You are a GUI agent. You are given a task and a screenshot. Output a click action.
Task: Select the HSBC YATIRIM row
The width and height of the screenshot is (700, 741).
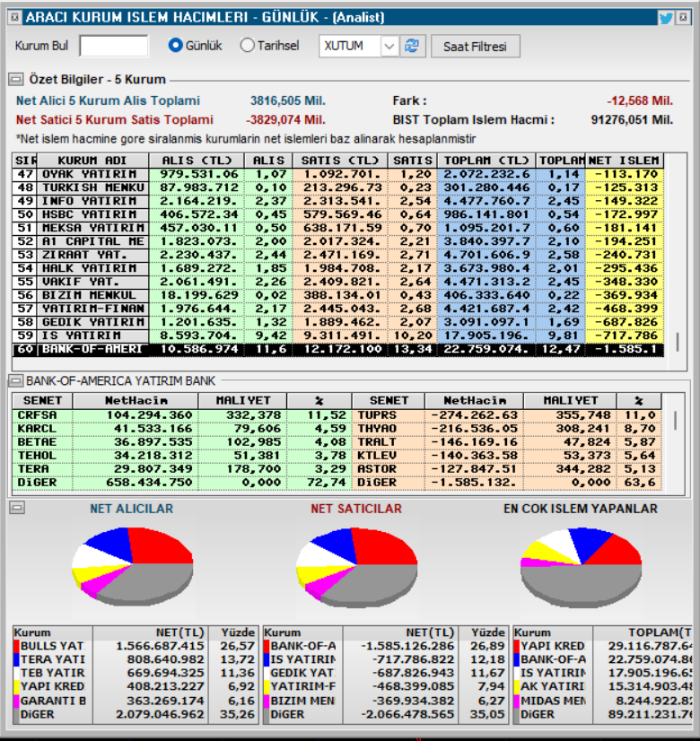click(x=338, y=214)
